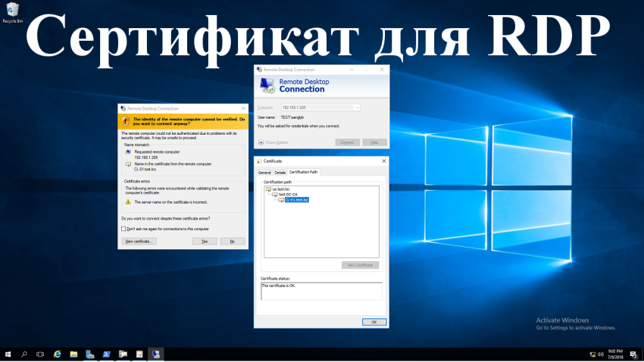
Task: Click the network status tray icon
Action: tap(592, 354)
